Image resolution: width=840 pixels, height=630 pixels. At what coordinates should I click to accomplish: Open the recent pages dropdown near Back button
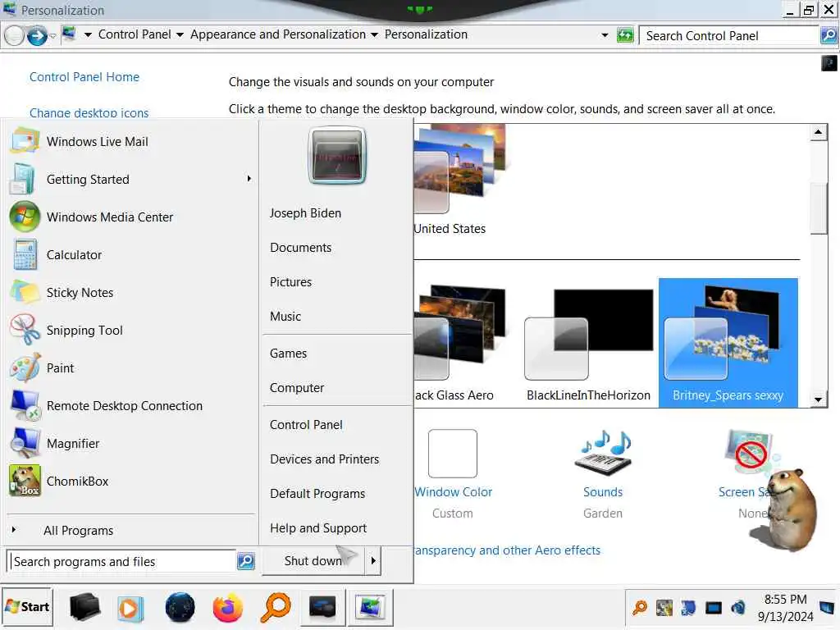click(x=52, y=36)
